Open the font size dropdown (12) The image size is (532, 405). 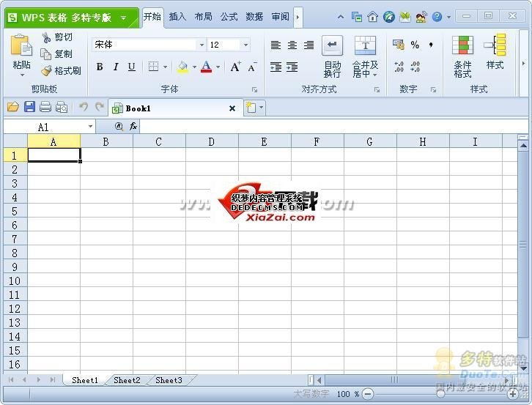click(245, 45)
